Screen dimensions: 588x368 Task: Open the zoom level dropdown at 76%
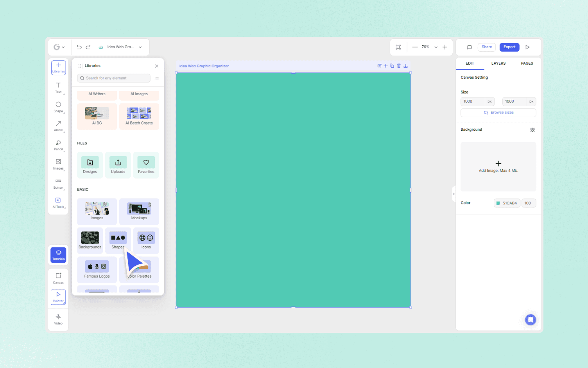pos(436,47)
